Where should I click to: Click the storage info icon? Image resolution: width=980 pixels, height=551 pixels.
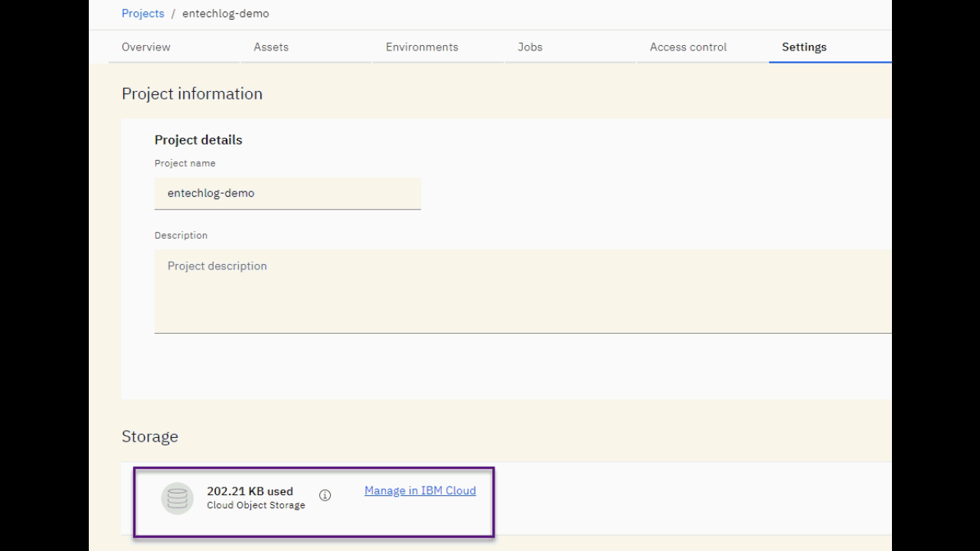(x=325, y=496)
